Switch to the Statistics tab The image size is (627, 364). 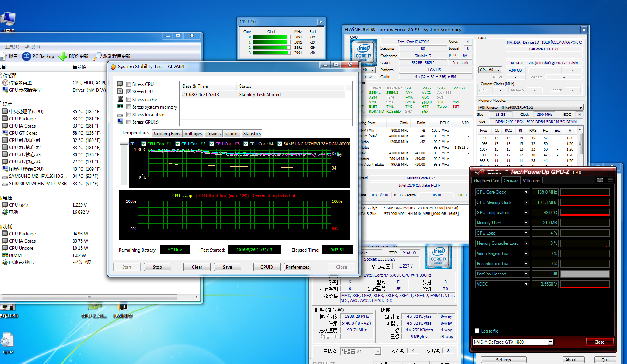pyautogui.click(x=252, y=134)
